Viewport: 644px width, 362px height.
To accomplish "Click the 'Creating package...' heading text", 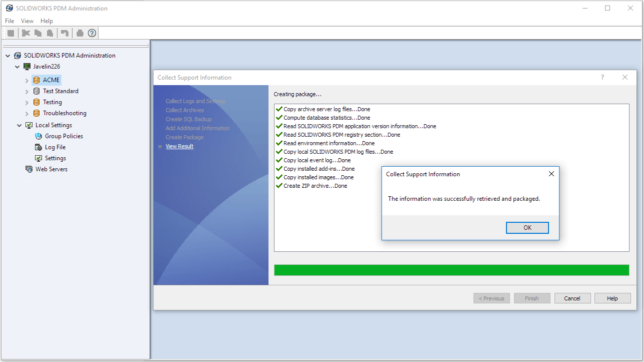I will pyautogui.click(x=297, y=94).
